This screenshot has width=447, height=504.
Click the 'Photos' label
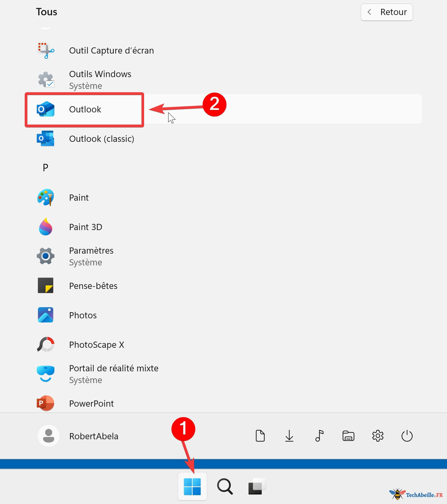coord(83,315)
